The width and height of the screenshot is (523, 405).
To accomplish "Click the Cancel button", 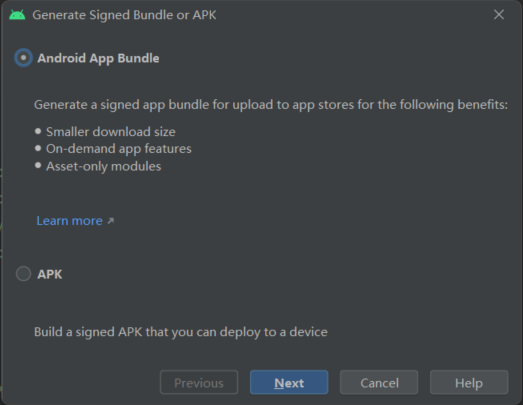I will click(379, 382).
